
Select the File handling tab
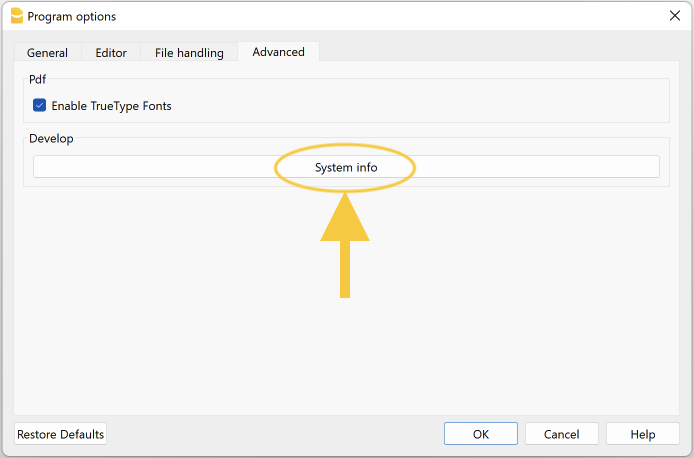[x=190, y=53]
